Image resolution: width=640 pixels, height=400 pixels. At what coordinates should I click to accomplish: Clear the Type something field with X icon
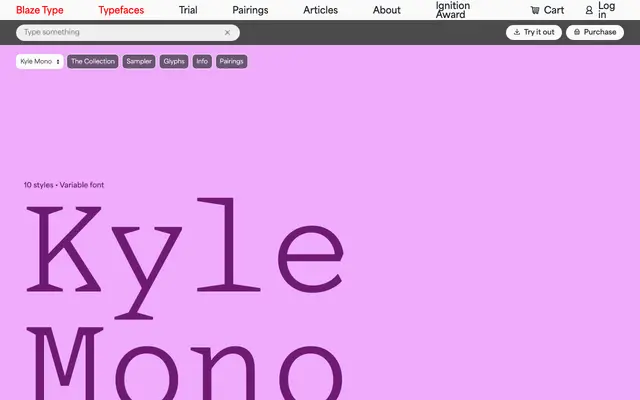[227, 33]
